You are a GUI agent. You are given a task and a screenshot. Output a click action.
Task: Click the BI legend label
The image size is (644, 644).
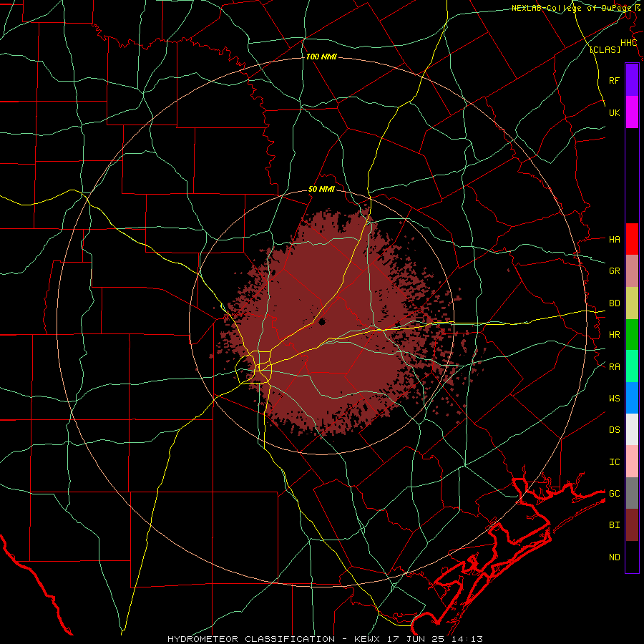(614, 525)
